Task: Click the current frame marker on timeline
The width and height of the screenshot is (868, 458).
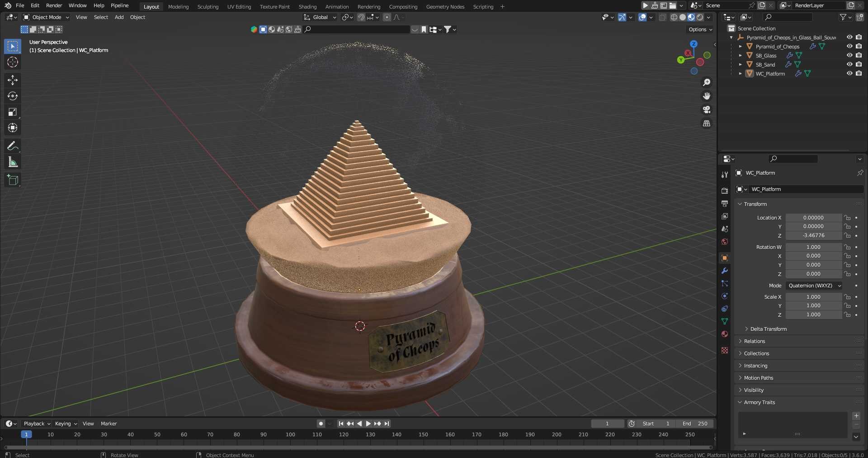Action: click(x=26, y=434)
